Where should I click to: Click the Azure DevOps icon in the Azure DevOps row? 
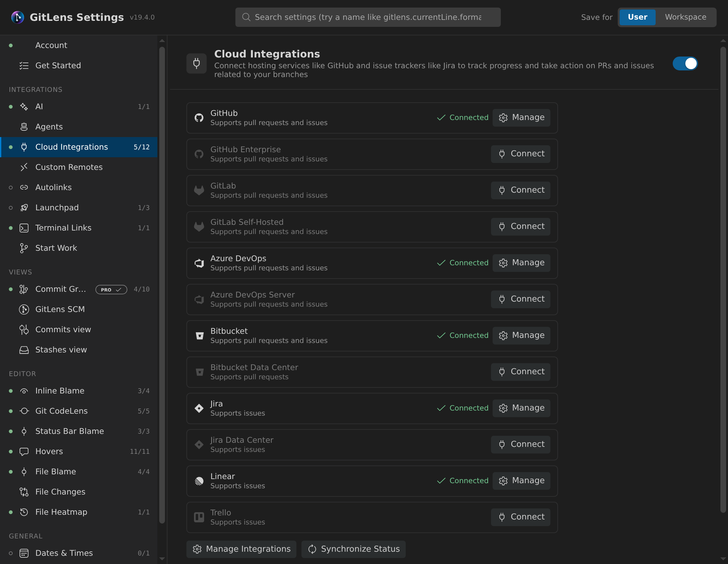[x=199, y=263]
